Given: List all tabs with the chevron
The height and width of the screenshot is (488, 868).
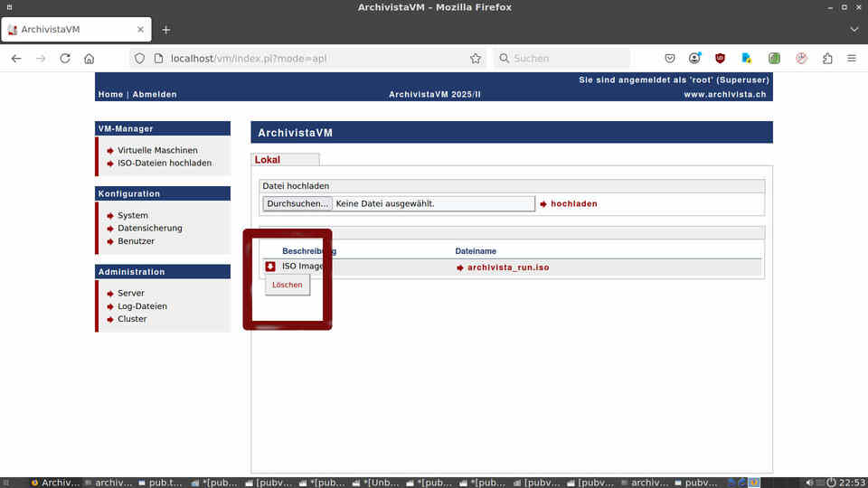Looking at the screenshot, I should pyautogui.click(x=854, y=29).
